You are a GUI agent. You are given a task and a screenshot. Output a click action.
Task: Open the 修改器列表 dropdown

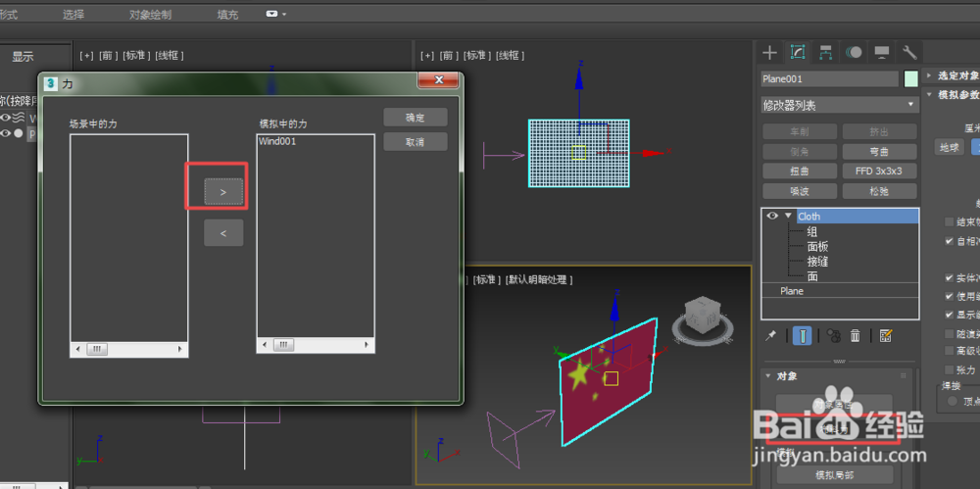click(x=840, y=105)
